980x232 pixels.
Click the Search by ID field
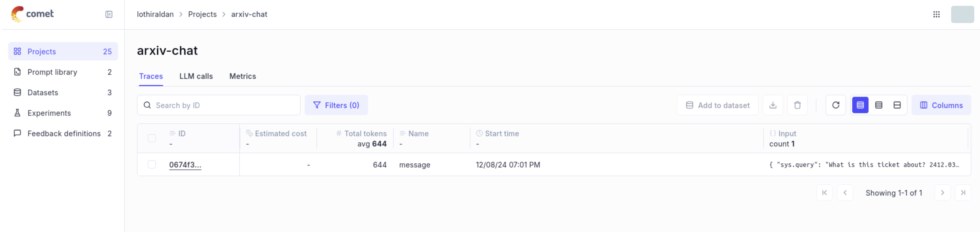coord(224,105)
